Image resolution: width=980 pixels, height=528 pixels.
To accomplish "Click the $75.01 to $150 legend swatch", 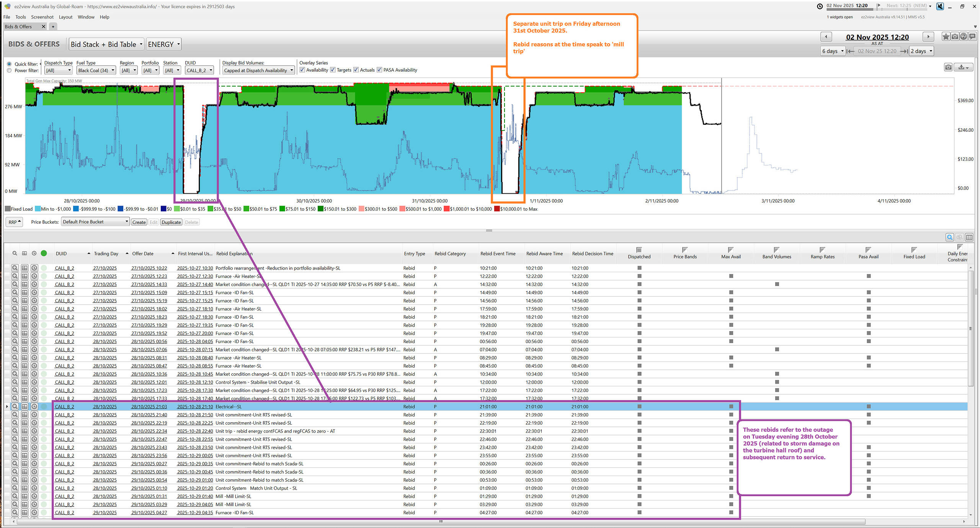I will [x=282, y=209].
